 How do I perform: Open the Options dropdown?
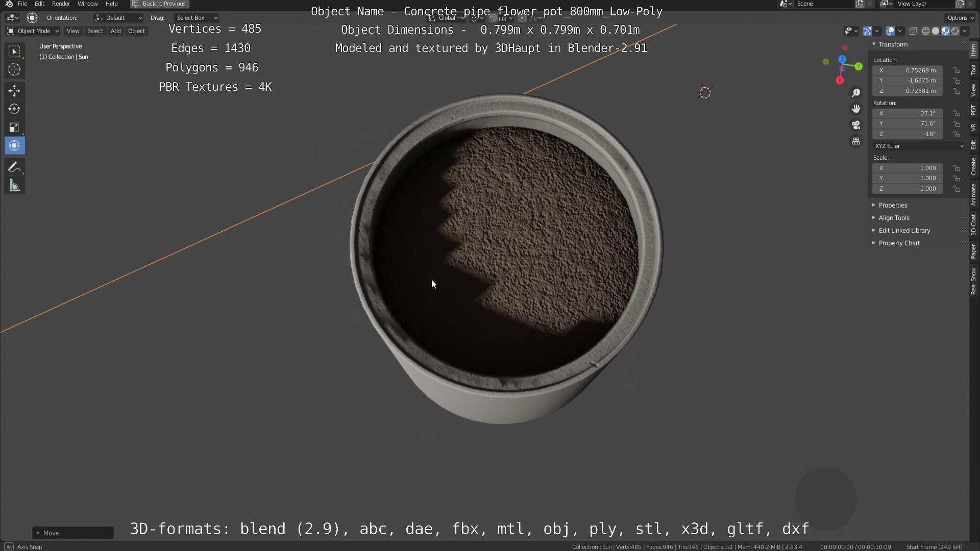pyautogui.click(x=960, y=18)
